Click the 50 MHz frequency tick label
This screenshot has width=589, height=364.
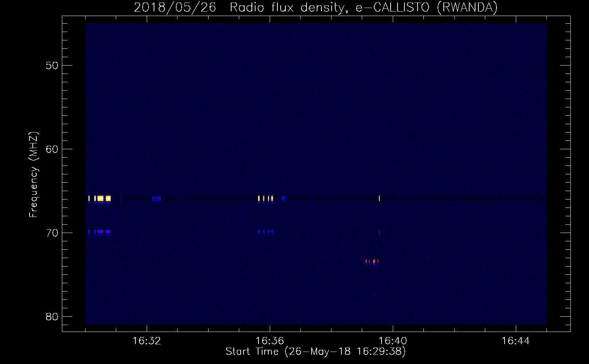(x=52, y=66)
